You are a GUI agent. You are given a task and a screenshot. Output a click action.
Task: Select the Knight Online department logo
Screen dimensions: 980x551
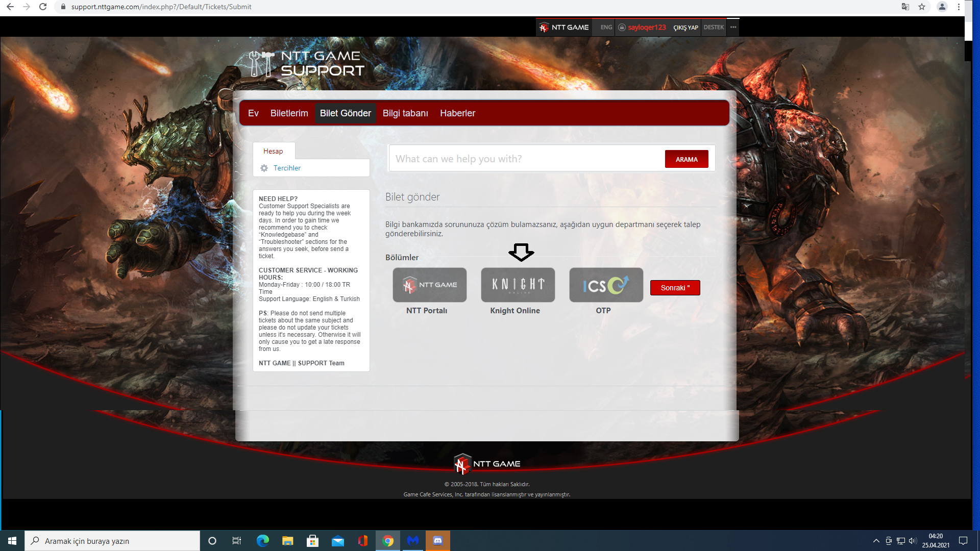518,285
